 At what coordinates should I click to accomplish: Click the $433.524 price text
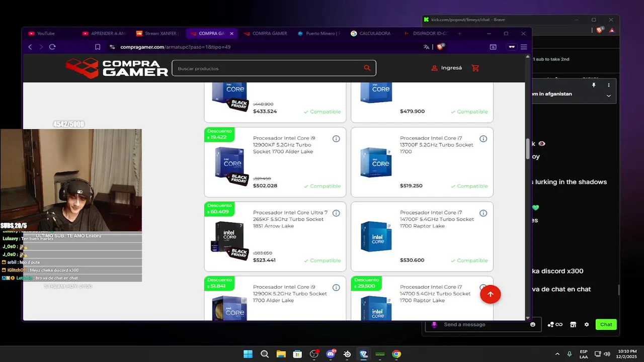265,111
